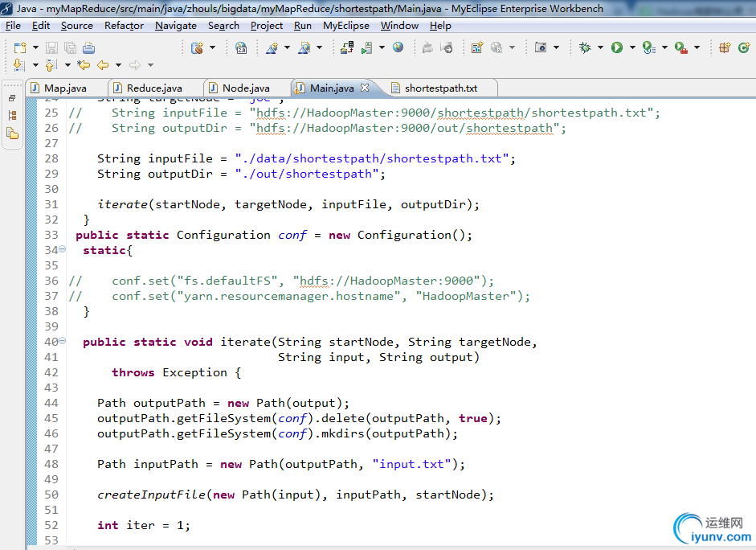The width and height of the screenshot is (756, 550).
Task: Open the Next Annotation dropdown arrow
Action: tap(35, 64)
